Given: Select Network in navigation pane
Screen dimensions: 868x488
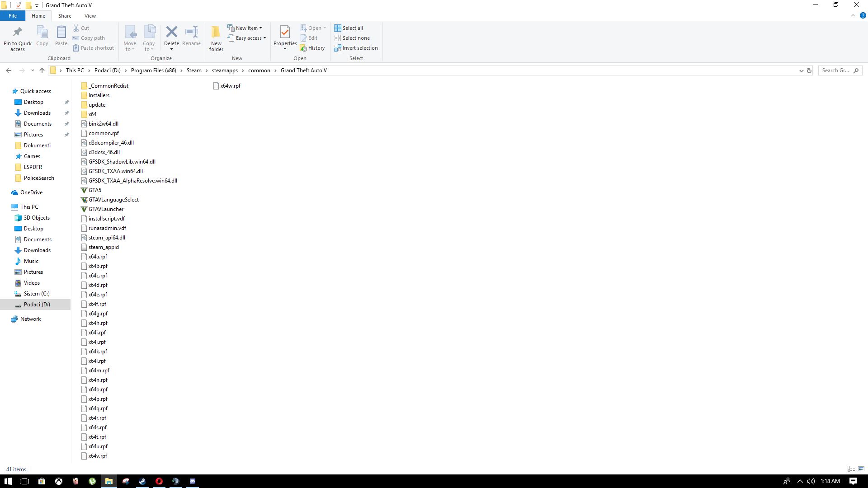Looking at the screenshot, I should tap(30, 319).
